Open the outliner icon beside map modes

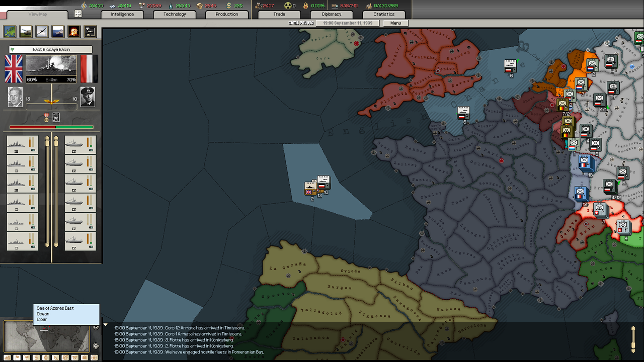[90, 32]
